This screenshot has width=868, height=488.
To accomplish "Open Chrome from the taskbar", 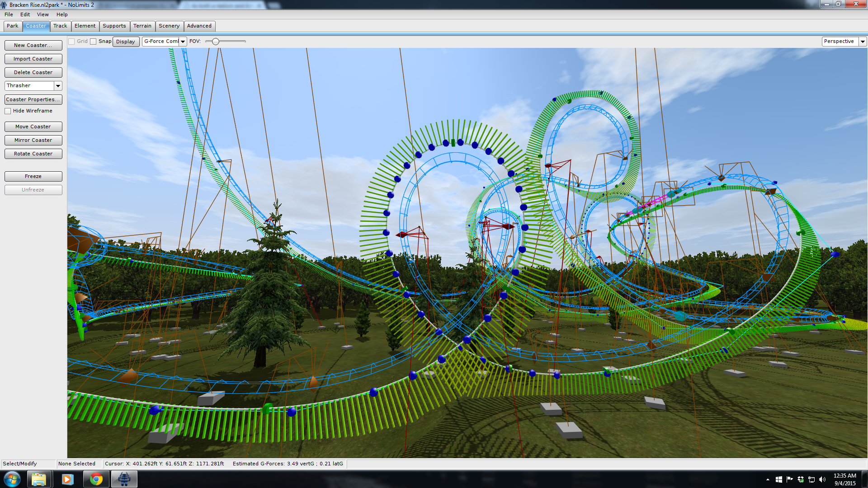I will 96,479.
